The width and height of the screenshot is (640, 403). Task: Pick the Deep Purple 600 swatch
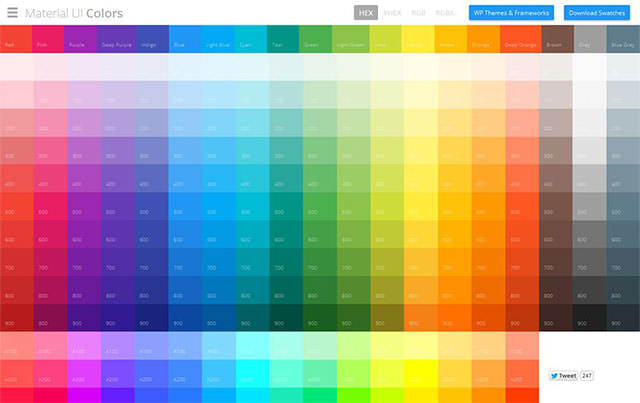pyautogui.click(x=118, y=234)
